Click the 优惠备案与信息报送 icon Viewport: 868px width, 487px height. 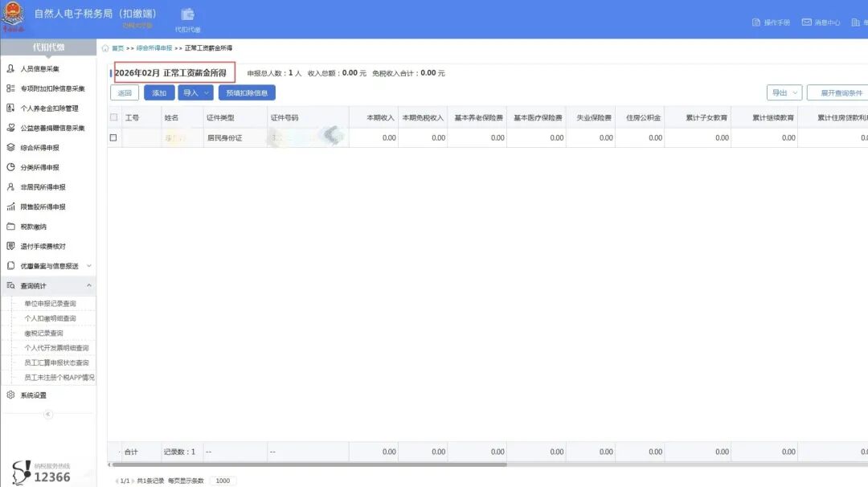[x=10, y=266]
